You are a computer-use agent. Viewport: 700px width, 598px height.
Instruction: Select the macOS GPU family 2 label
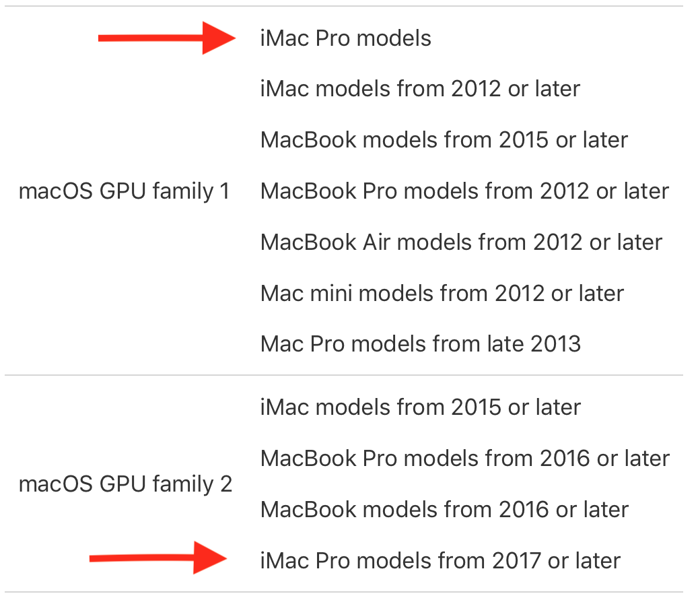click(125, 484)
